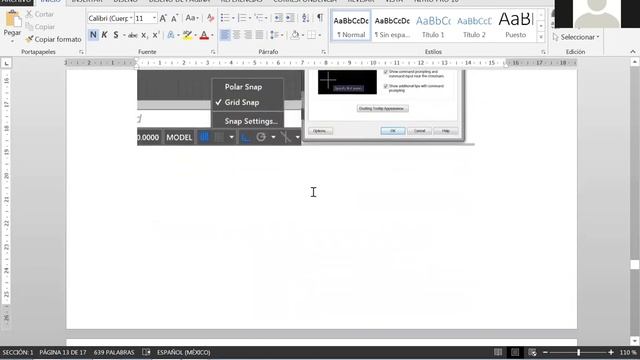Switch to web layout view icon
Screen dimensions: 640x360
pyautogui.click(x=532, y=352)
